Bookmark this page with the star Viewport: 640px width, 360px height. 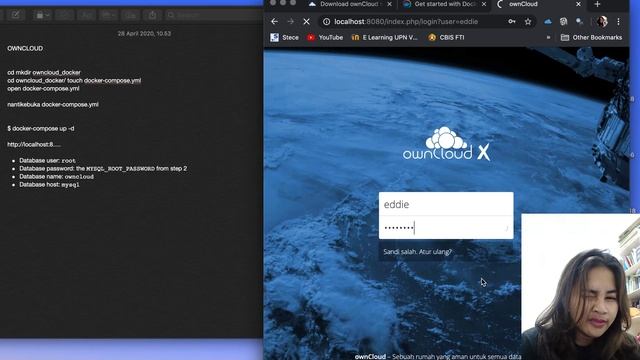[528, 22]
